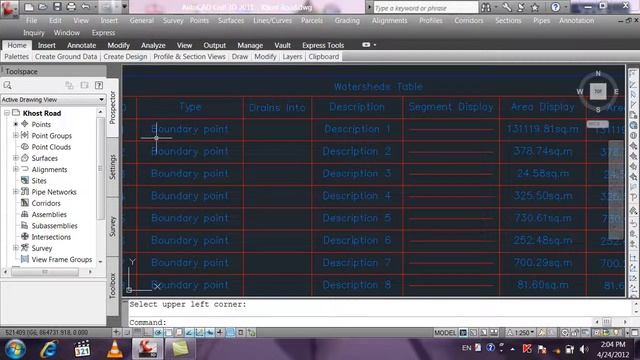Open the Alignments menu in menu bar

(x=389, y=20)
